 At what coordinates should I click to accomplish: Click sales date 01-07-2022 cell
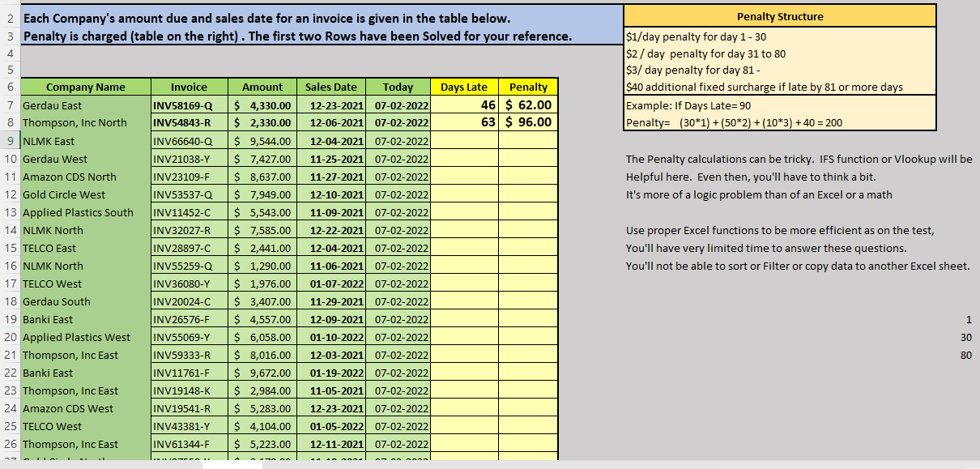[331, 284]
